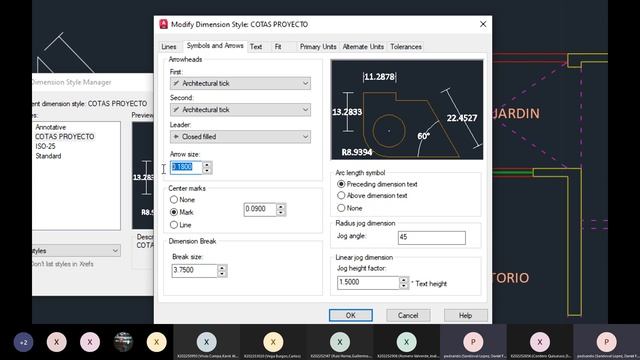The image size is (640, 360).
Task: Open Second arrowhead dropdown
Action: click(240, 110)
